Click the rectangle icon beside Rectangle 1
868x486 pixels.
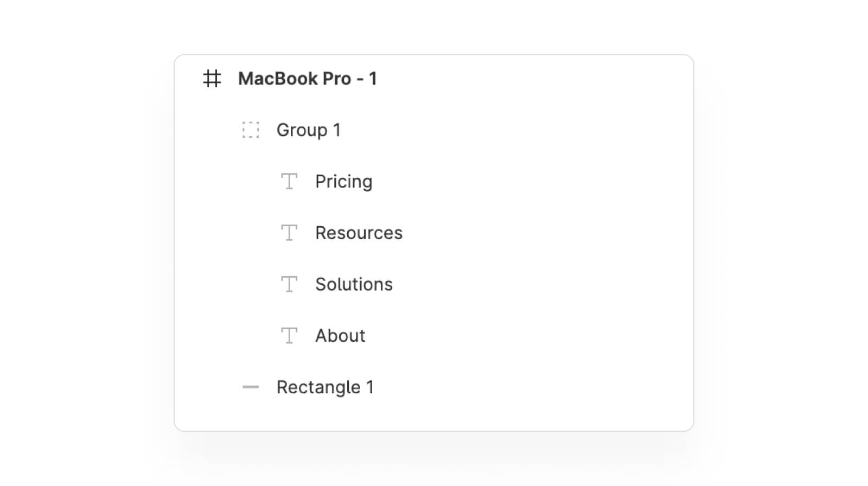(x=251, y=387)
